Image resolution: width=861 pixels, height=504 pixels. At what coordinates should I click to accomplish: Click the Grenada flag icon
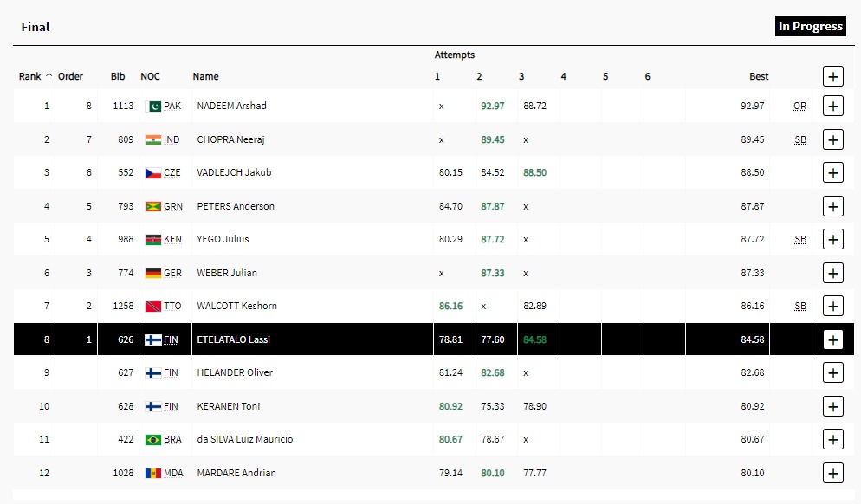pos(153,206)
